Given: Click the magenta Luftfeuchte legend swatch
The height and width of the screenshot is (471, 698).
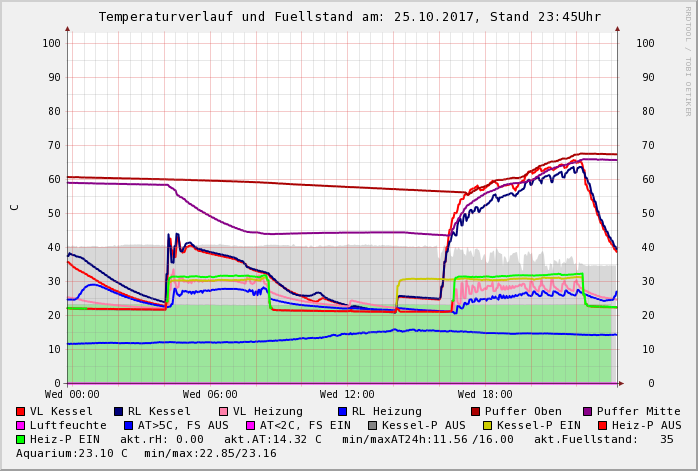Looking at the screenshot, I should click(x=21, y=425).
